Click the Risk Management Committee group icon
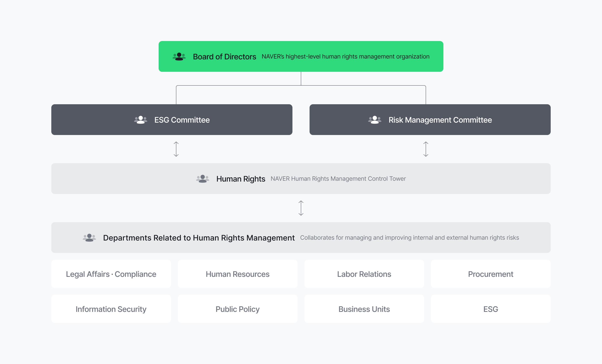Image resolution: width=602 pixels, height=364 pixels. point(375,120)
